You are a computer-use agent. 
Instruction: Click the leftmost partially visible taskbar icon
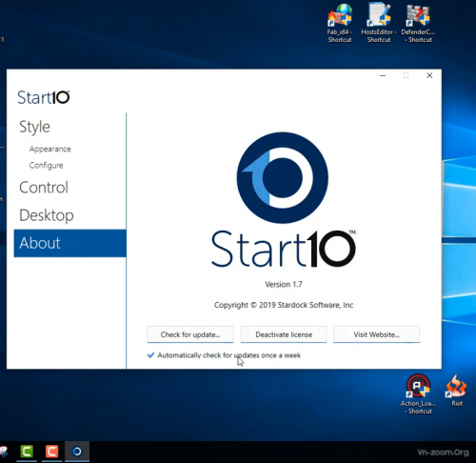[3, 452]
